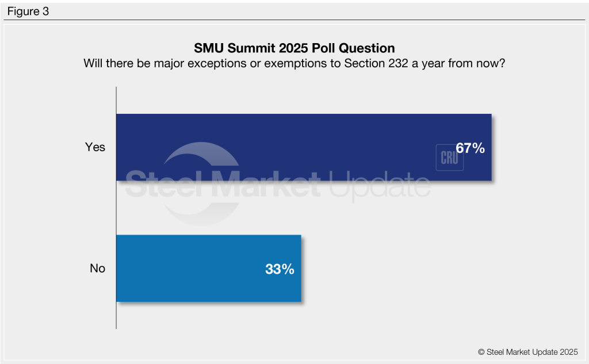Select the SMU Summit 2025 Poll Question title
The image size is (589, 364).
(294, 47)
